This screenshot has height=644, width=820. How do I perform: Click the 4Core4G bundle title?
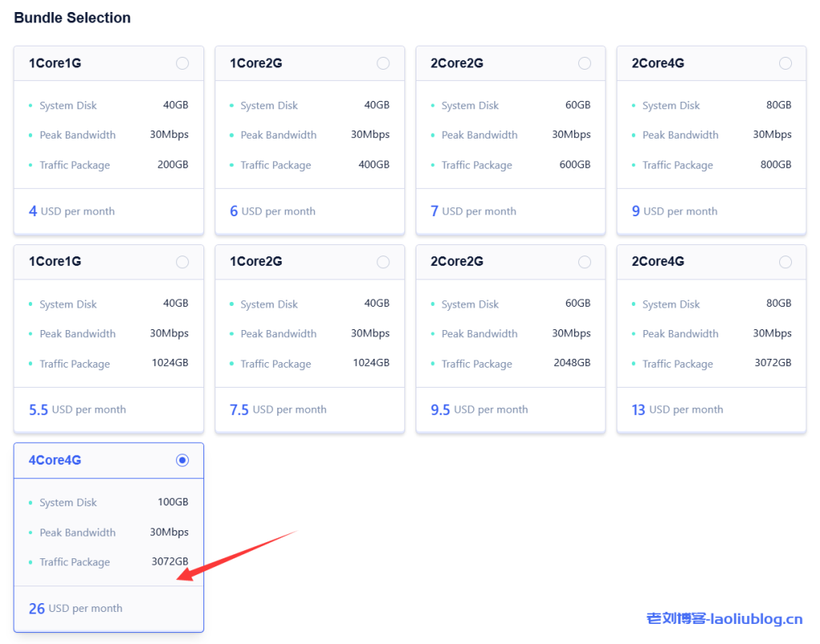point(55,461)
